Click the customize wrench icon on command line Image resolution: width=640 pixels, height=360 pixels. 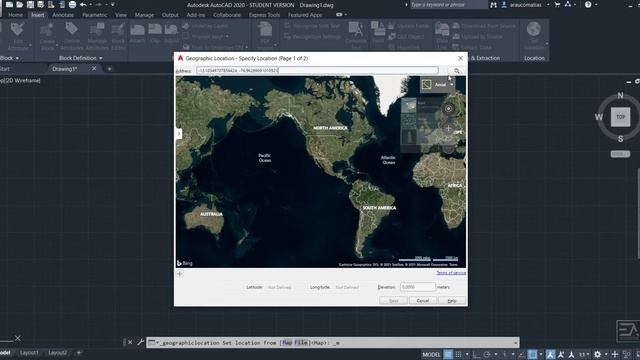click(x=140, y=342)
